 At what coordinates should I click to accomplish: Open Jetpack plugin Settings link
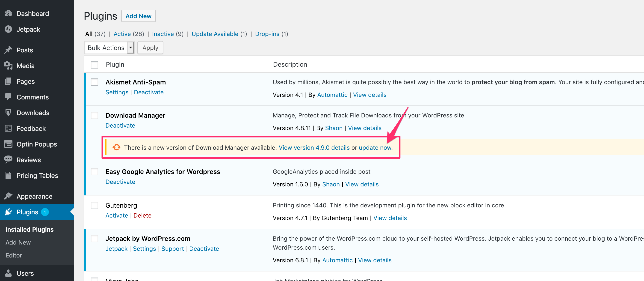tap(144, 248)
